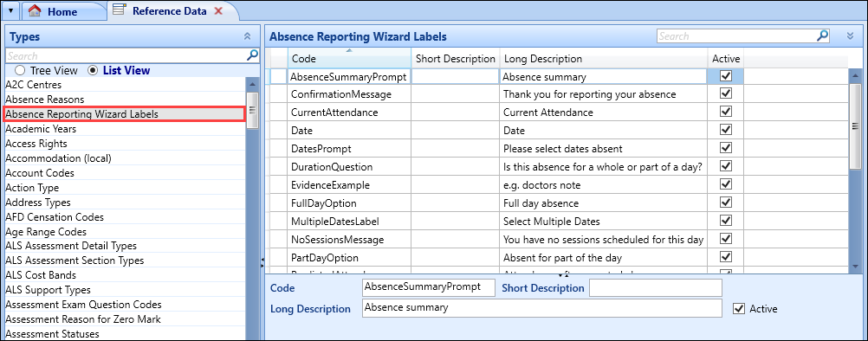Click the Short Description input field
This screenshot has width=868, height=341.
click(656, 287)
